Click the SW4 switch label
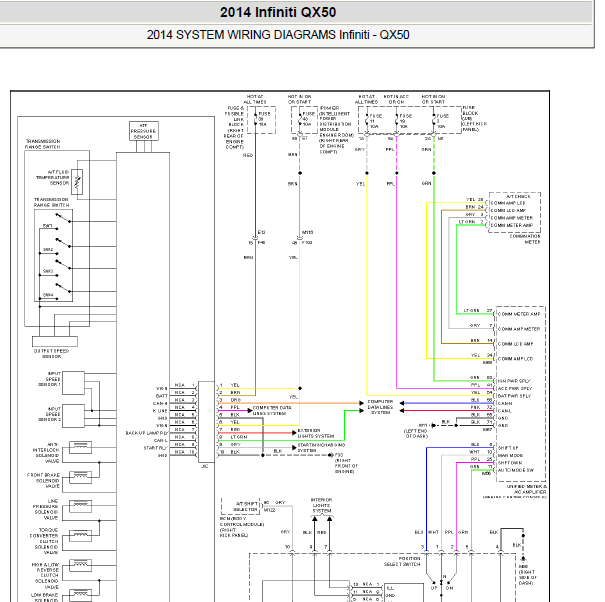This screenshot has height=602, width=605. (48, 295)
